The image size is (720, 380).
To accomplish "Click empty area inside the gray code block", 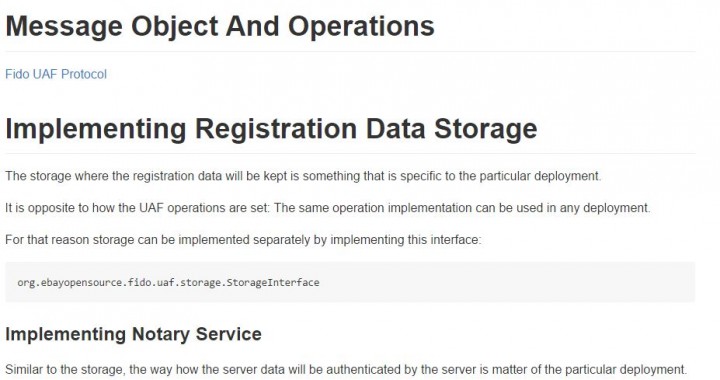I will [x=505, y=282].
